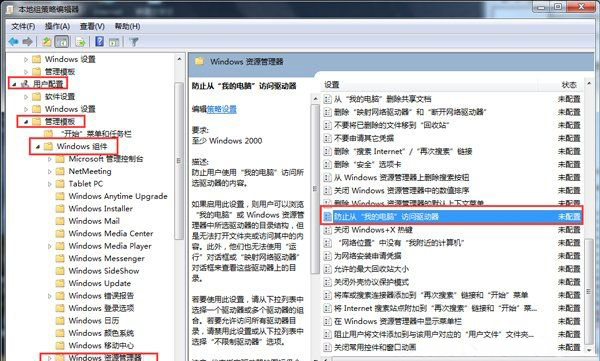Click the 状态 column header
This screenshot has height=361, width=600.
tap(569, 85)
